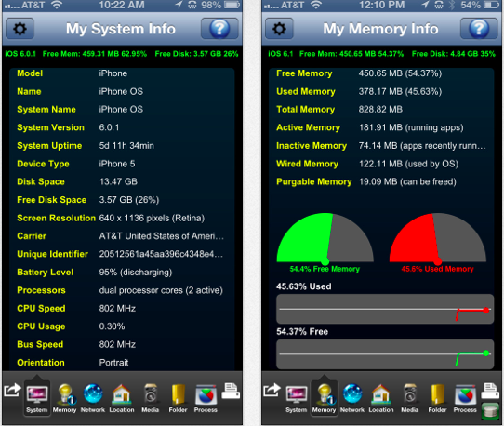This screenshot has width=504, height=426.
Task: Tap the Wired Memory row
Action: pos(381,164)
